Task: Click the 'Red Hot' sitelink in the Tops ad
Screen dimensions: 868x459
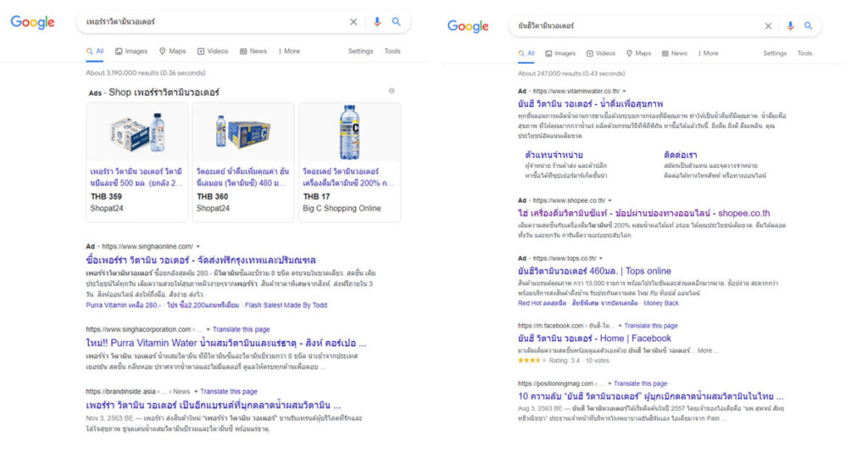Action: pos(542,303)
